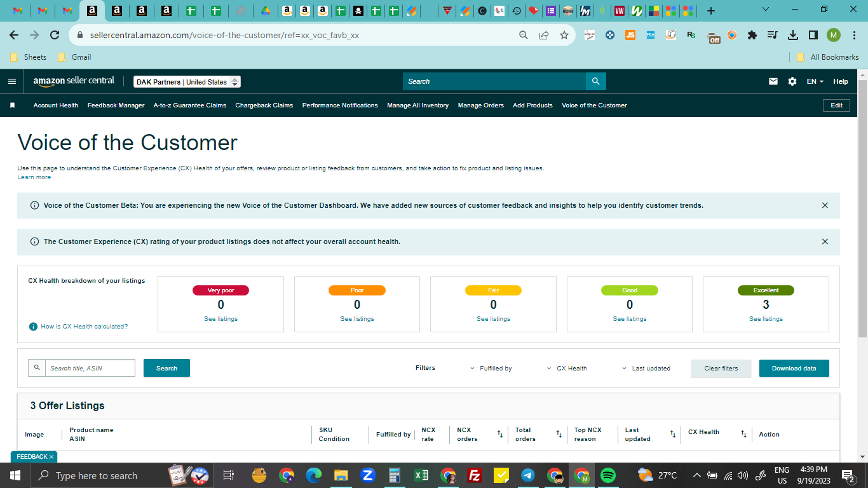Image resolution: width=868 pixels, height=488 pixels.
Task: Click the magnifier button in top search
Action: pyautogui.click(x=595, y=81)
